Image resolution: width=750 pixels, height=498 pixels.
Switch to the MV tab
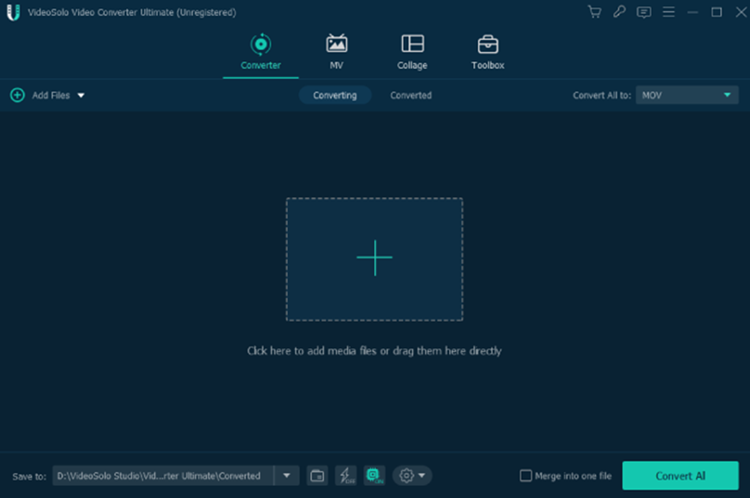coord(336,53)
